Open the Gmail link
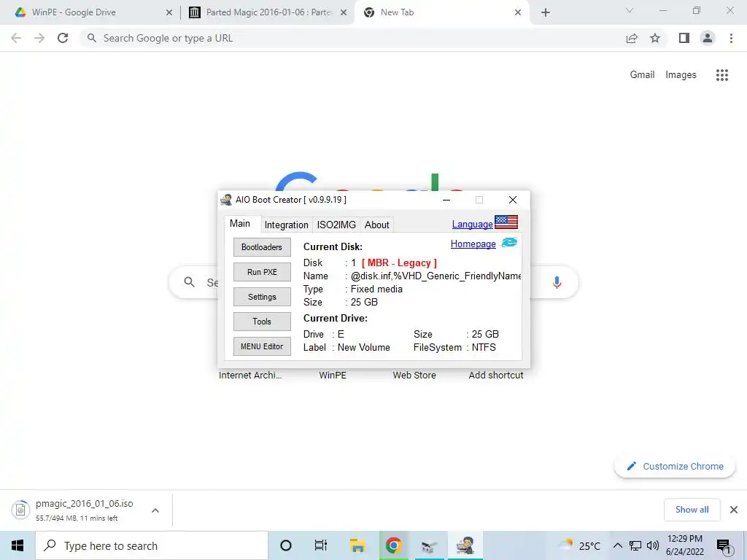Screen dimensions: 747x560 coord(642,75)
